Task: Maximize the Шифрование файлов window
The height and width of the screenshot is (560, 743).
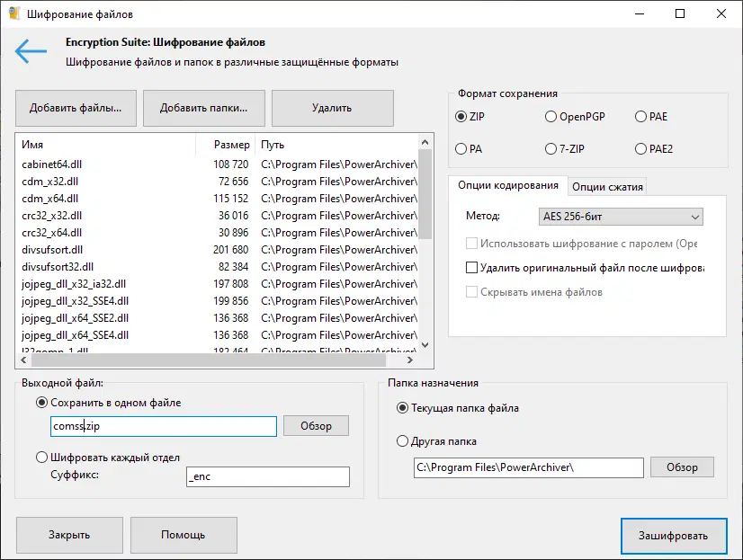Action: click(680, 13)
